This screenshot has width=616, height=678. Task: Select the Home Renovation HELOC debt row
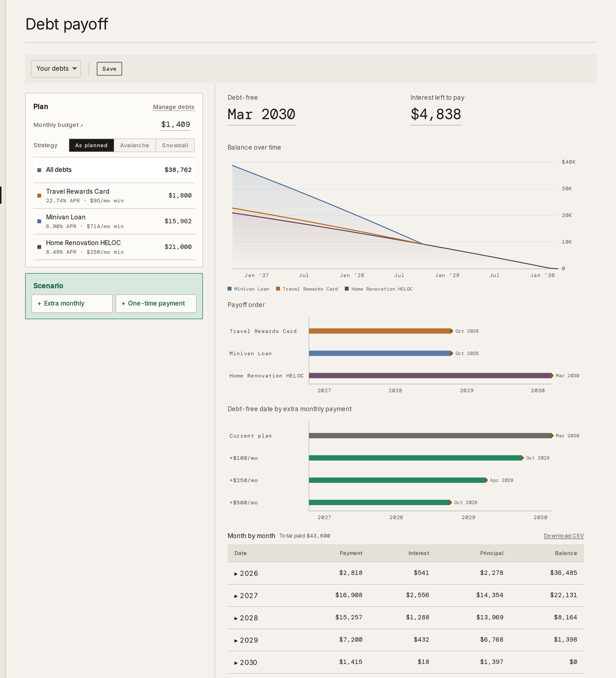(x=114, y=247)
